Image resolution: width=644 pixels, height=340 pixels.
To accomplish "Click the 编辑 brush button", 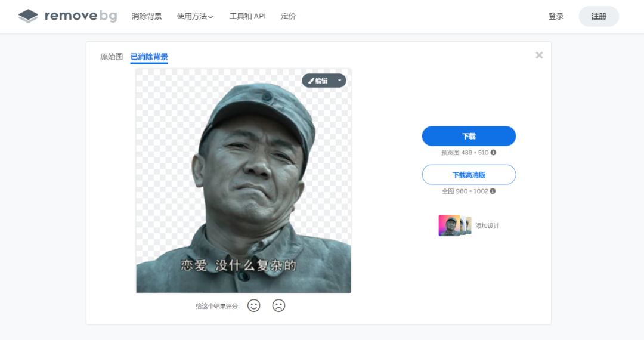I will (318, 81).
